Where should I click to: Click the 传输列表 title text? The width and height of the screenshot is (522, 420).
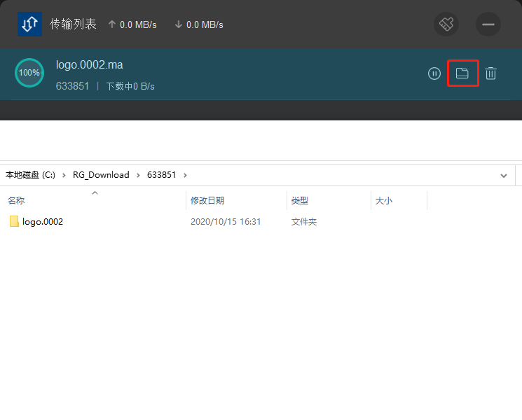(x=73, y=24)
